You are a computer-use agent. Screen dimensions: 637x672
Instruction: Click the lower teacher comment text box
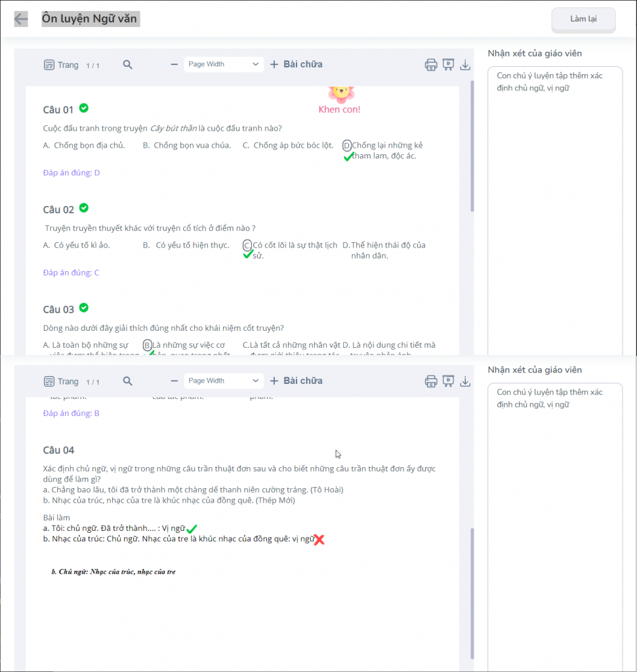point(555,527)
